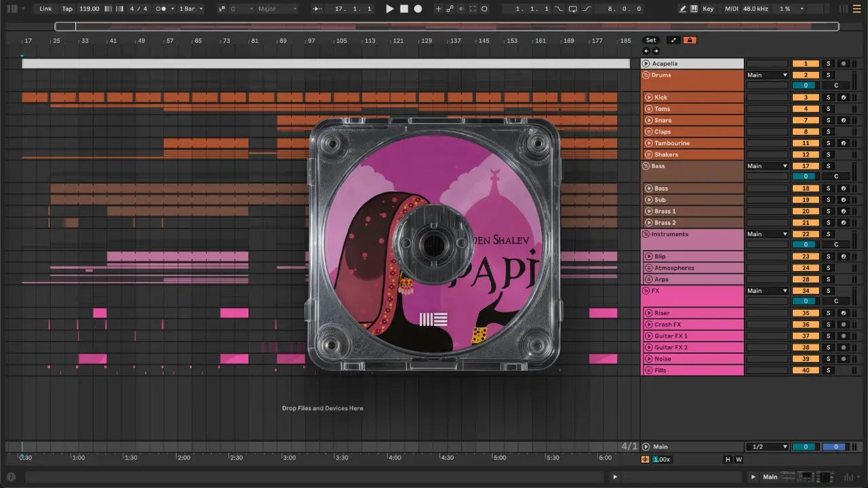Toggle the arrangement loop switch icon
868x488 pixels.
click(x=573, y=9)
